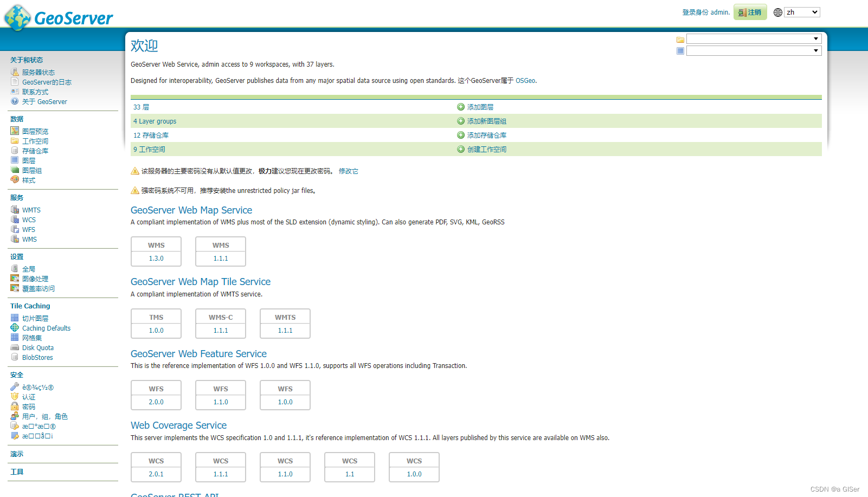
Task: Open WFS 1.1.0 capabilities
Action: [x=221, y=402]
